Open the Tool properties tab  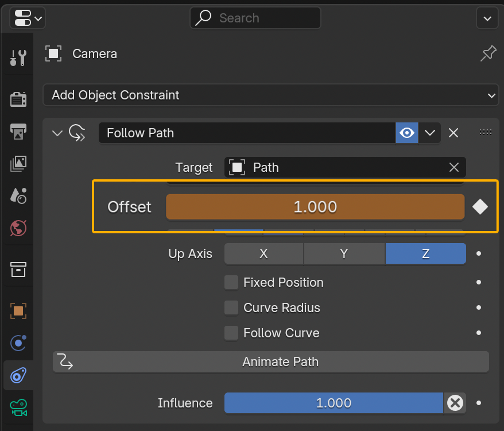[x=18, y=58]
